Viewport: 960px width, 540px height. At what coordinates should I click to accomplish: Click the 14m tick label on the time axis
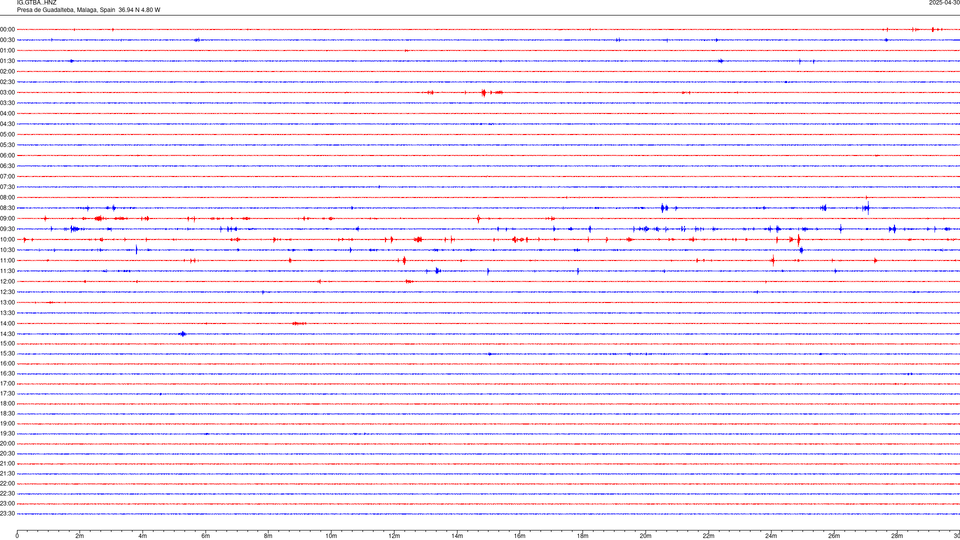click(x=457, y=536)
